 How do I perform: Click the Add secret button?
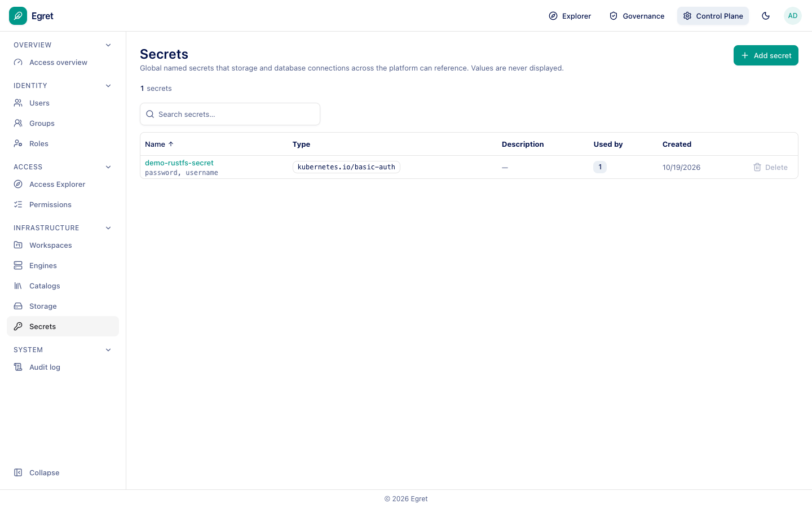pos(766,55)
